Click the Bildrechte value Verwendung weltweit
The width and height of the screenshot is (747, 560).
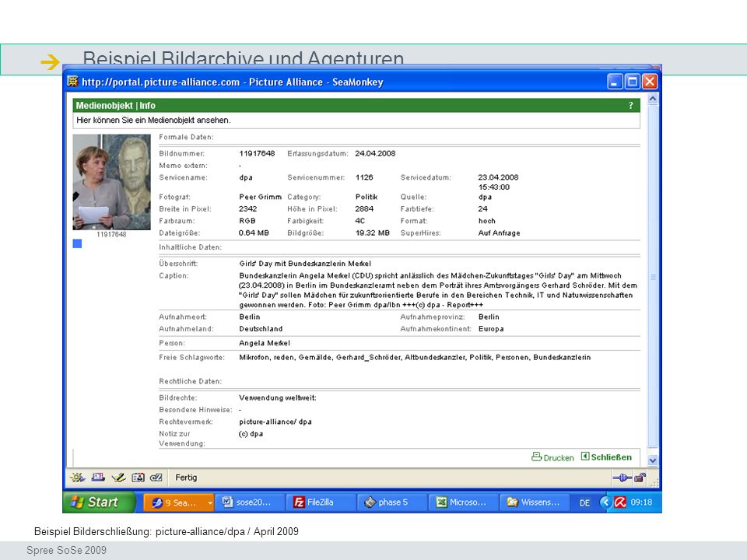tap(278, 397)
